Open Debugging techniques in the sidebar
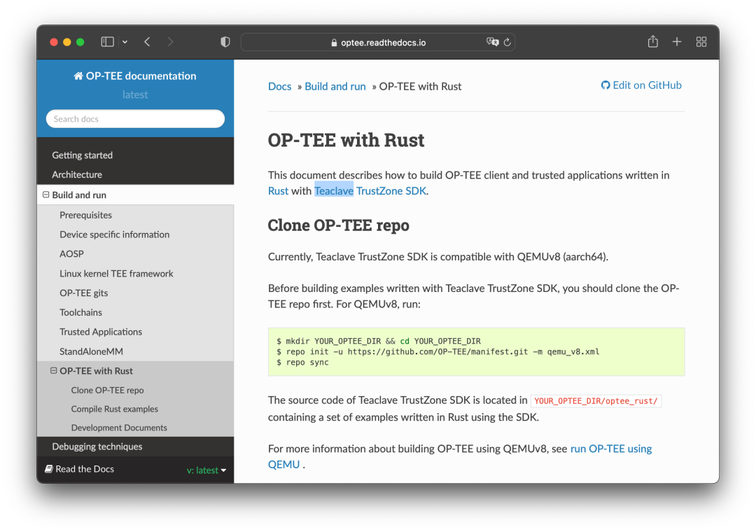This screenshot has width=756, height=532. tap(97, 447)
